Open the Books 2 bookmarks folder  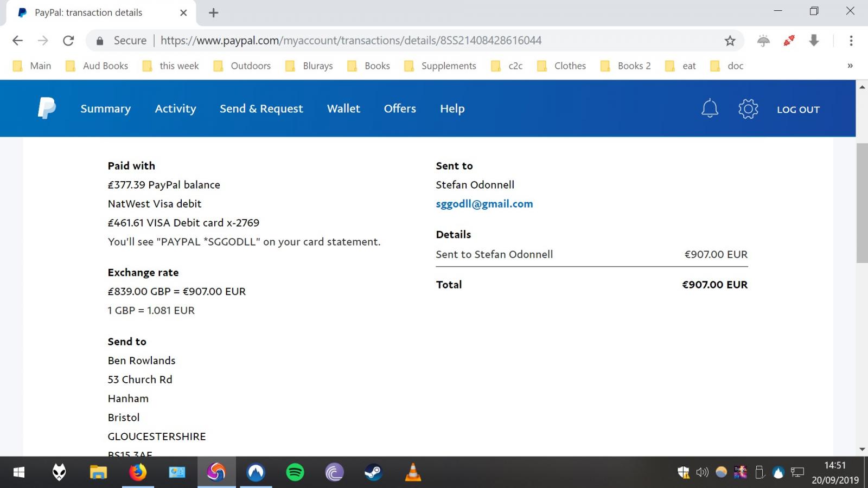tap(626, 66)
